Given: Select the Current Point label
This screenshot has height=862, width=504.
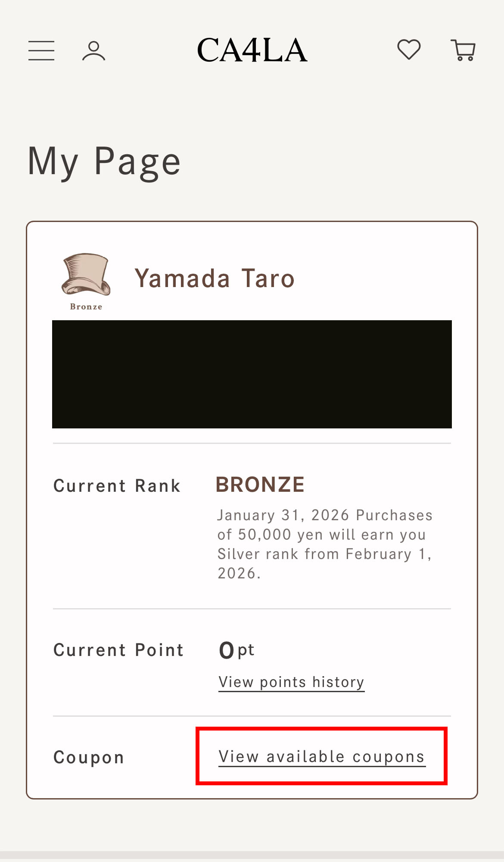Looking at the screenshot, I should [x=118, y=650].
